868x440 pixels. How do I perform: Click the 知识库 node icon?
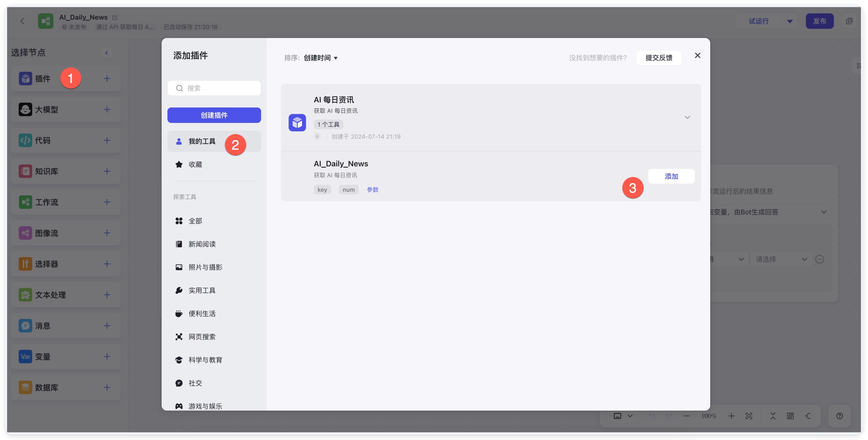pos(25,171)
